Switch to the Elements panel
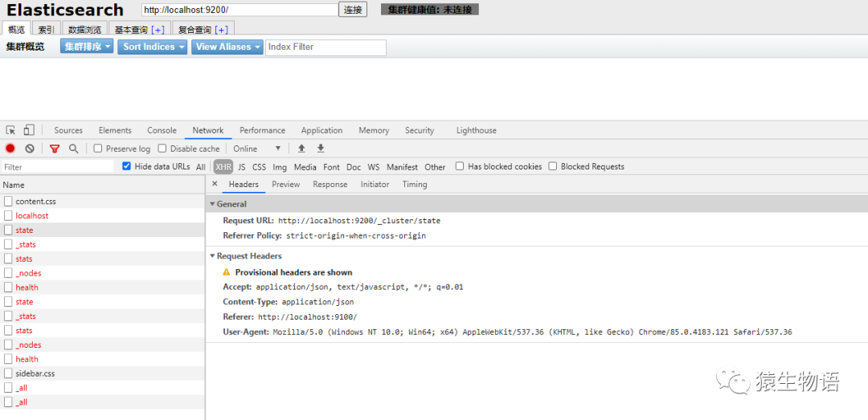868x420 pixels. pos(115,131)
